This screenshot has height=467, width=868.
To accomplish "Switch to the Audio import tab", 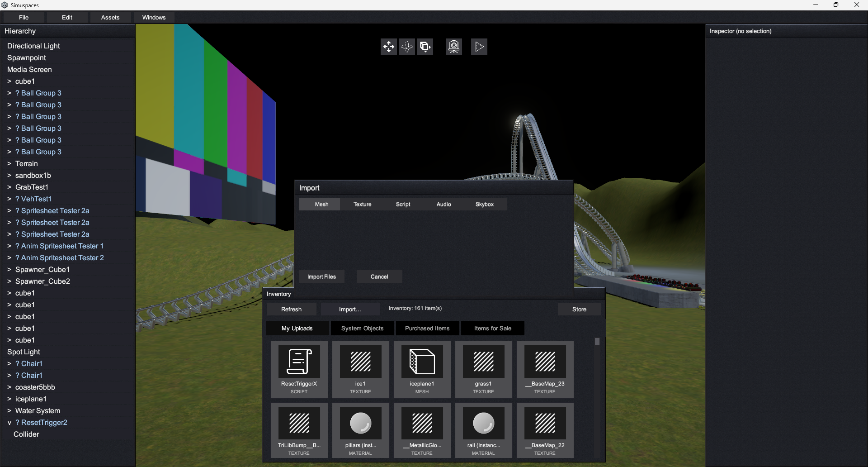I will (443, 204).
